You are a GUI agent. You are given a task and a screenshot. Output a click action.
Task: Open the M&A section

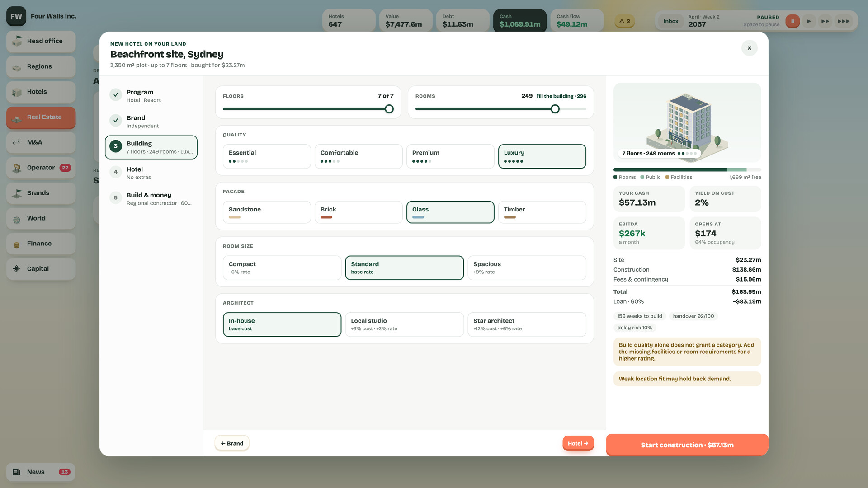(x=41, y=142)
